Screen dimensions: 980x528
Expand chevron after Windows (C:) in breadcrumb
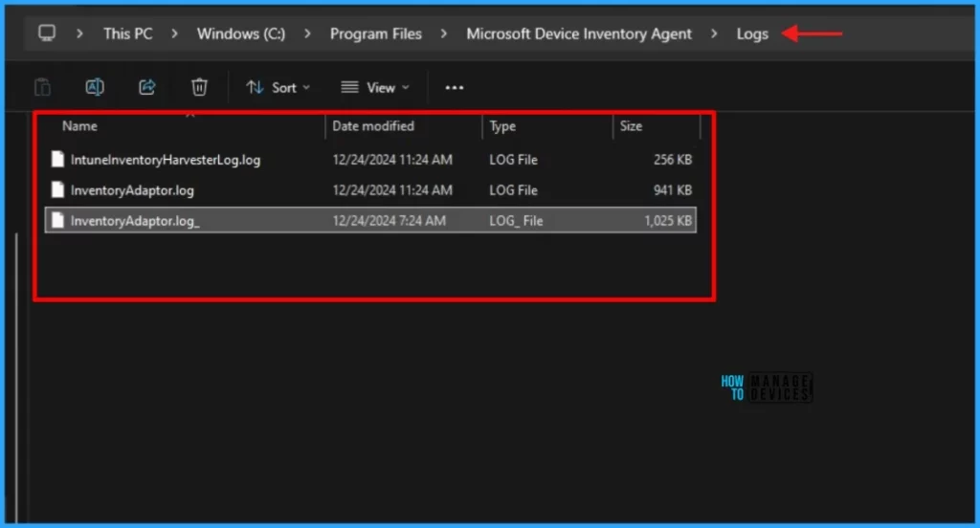(307, 33)
